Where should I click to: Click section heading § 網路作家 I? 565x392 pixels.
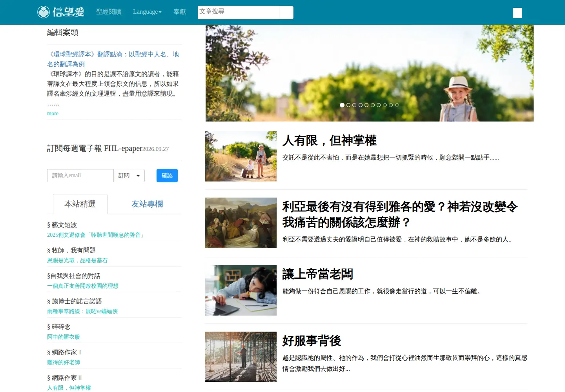tap(64, 352)
